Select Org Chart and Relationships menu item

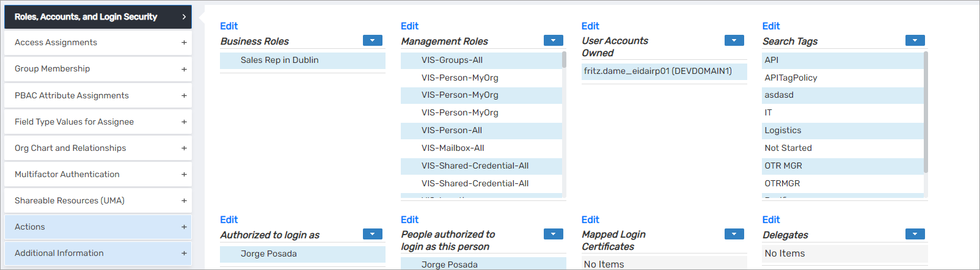click(x=70, y=148)
